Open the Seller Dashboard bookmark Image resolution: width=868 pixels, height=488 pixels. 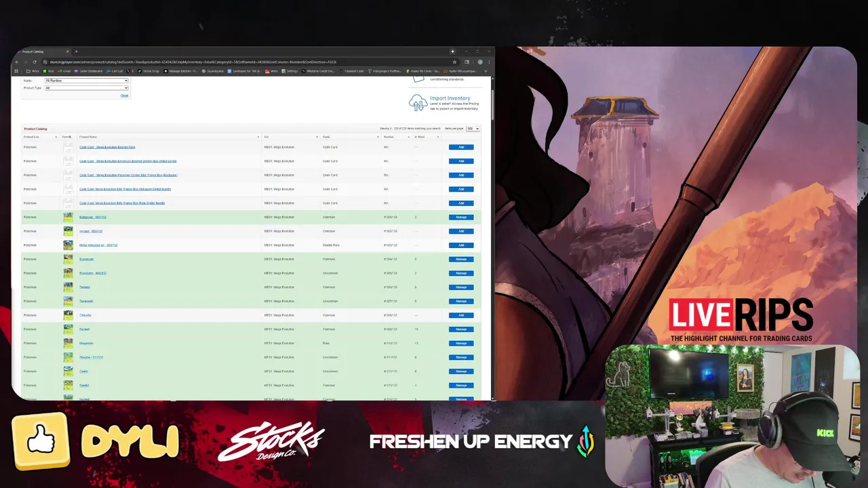pyautogui.click(x=89, y=71)
